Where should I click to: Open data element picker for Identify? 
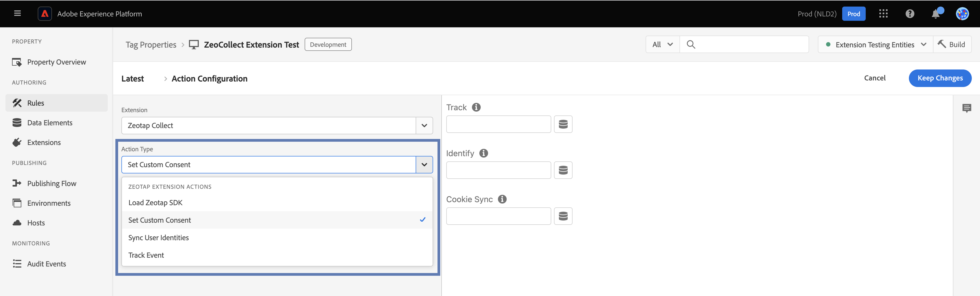[x=563, y=170]
